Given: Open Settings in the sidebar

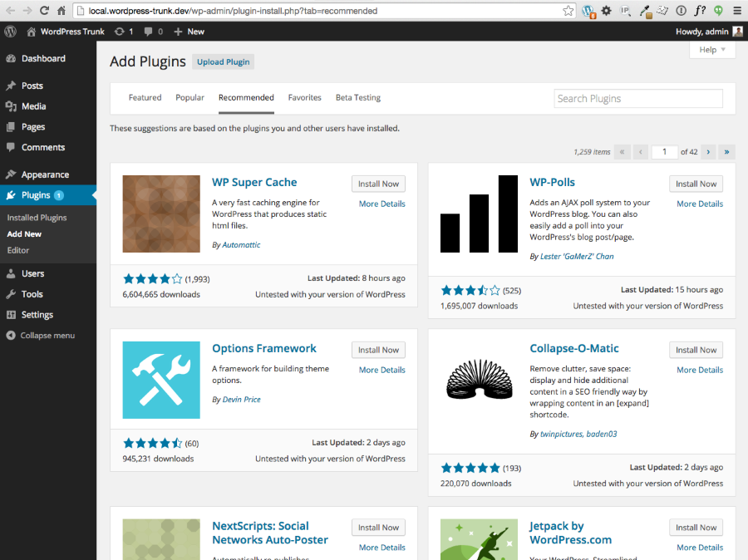Looking at the screenshot, I should coord(47,315).
